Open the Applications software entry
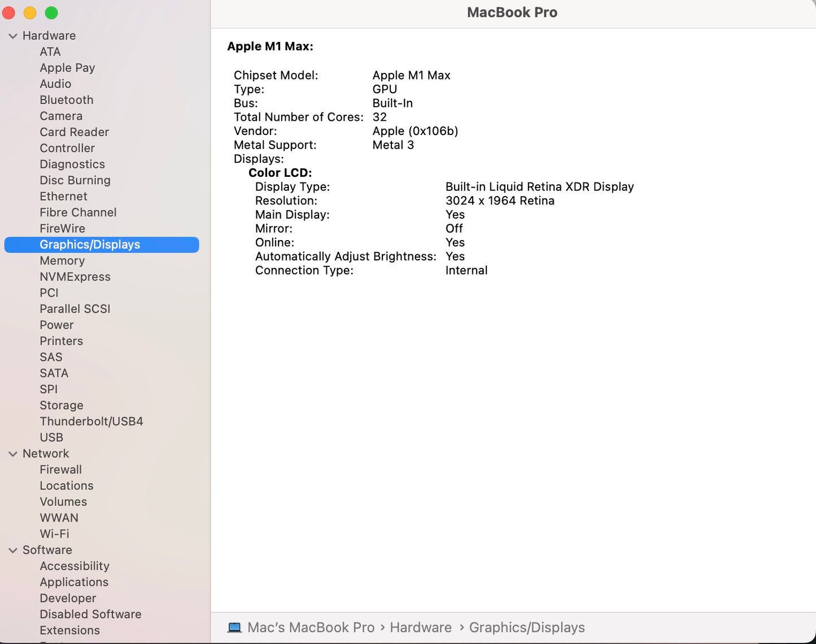 pyautogui.click(x=74, y=582)
